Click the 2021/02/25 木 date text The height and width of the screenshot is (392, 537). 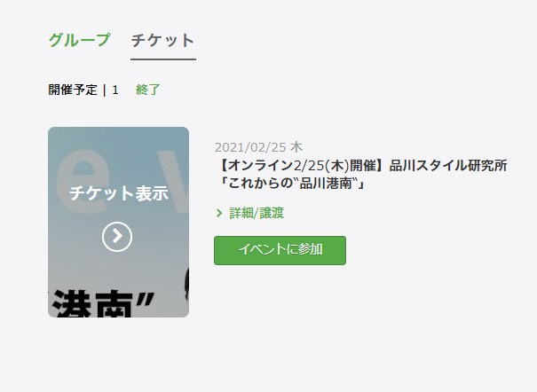coord(258,147)
